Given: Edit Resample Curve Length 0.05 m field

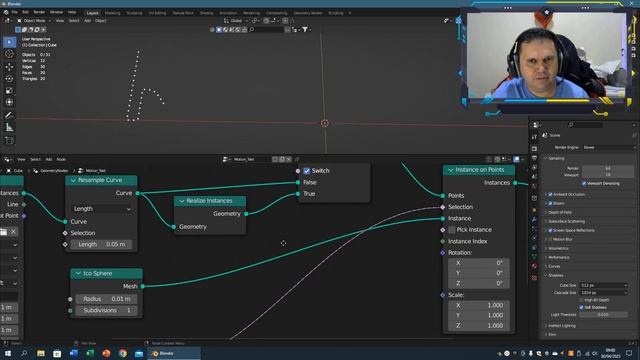Looking at the screenshot, I should (x=101, y=244).
